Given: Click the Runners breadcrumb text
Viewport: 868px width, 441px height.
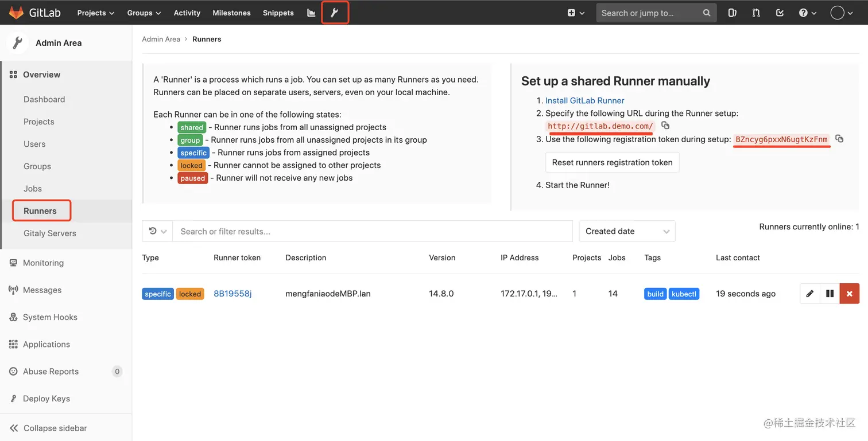Looking at the screenshot, I should [x=207, y=39].
